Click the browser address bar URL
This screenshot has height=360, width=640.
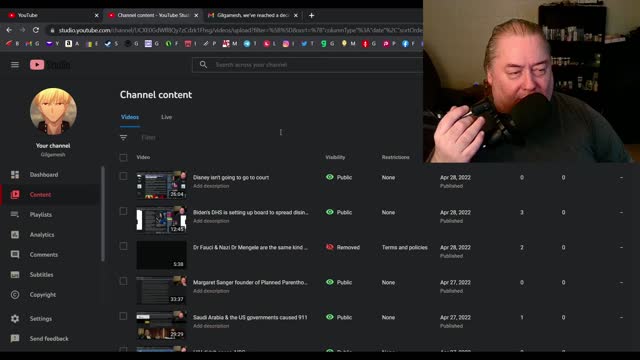[x=240, y=30]
